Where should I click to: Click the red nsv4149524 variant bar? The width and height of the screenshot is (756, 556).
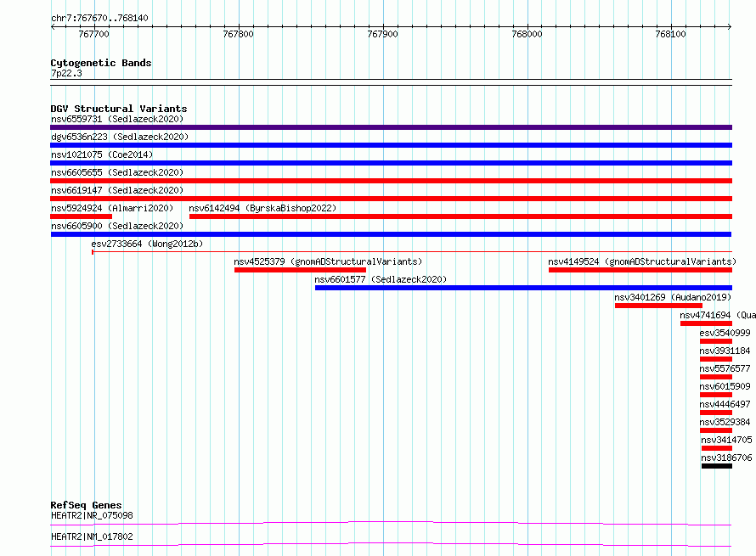pyautogui.click(x=640, y=270)
